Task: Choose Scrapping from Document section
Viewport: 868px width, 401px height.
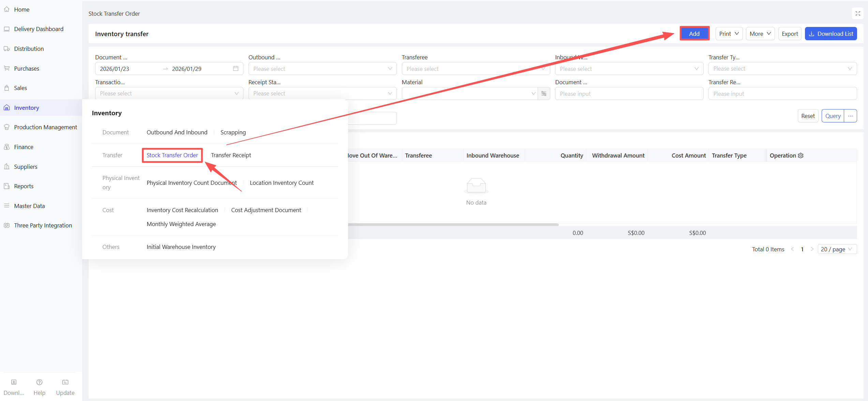Action: click(x=233, y=132)
